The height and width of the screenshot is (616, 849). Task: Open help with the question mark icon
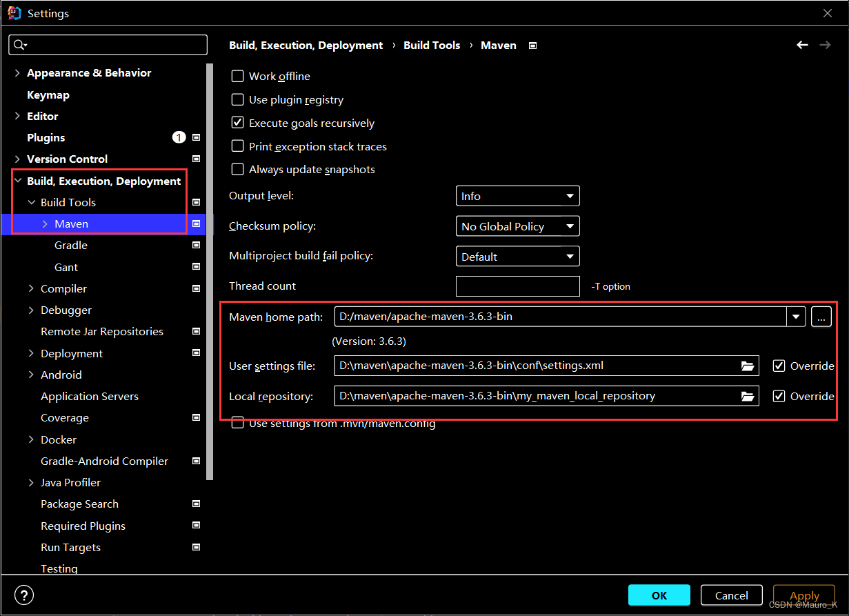point(24,595)
